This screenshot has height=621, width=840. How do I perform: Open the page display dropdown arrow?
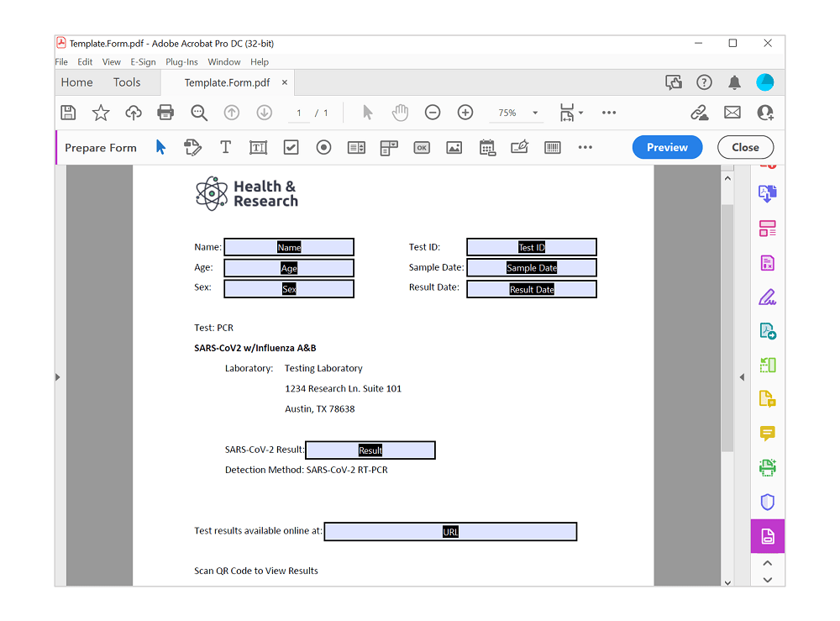point(579,112)
